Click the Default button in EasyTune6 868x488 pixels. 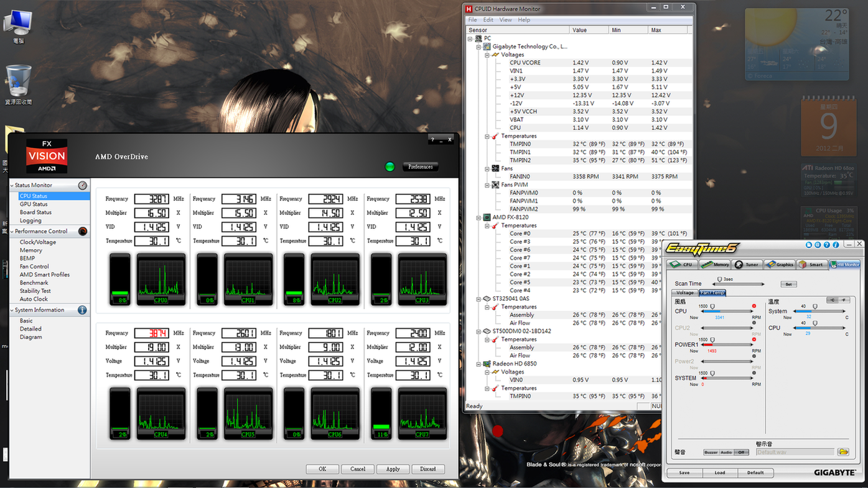(x=755, y=472)
